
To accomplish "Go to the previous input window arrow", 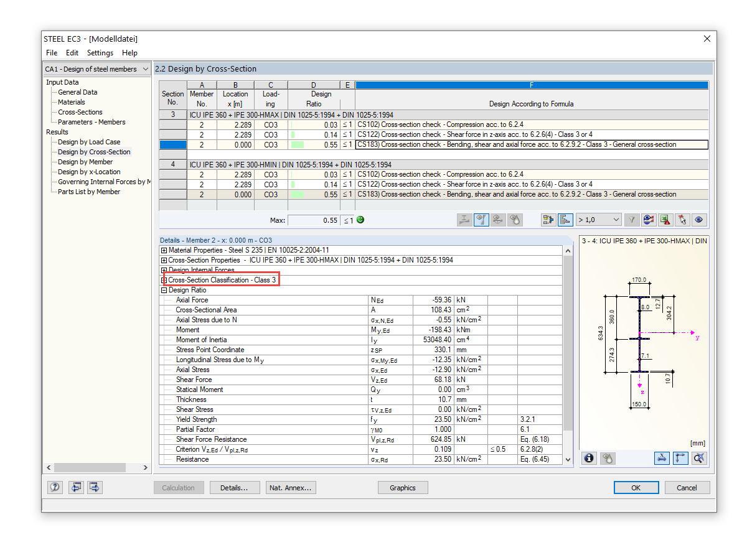I will (75, 488).
